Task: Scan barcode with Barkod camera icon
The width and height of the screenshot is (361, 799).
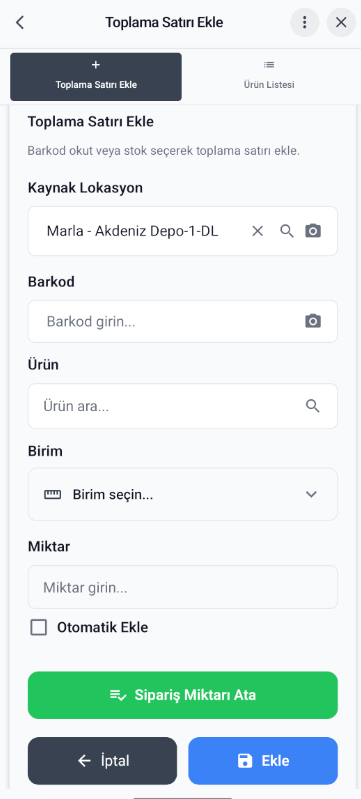Action: coord(313,322)
